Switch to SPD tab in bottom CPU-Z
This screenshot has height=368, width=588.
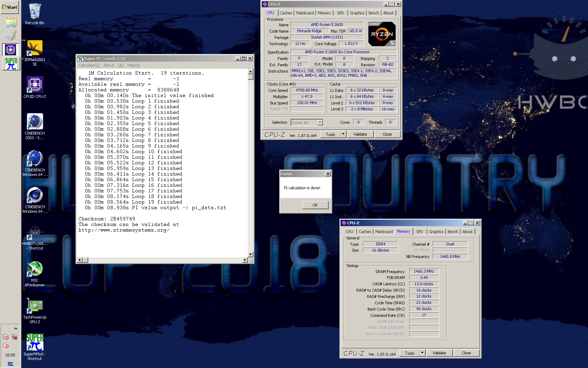[x=419, y=232]
